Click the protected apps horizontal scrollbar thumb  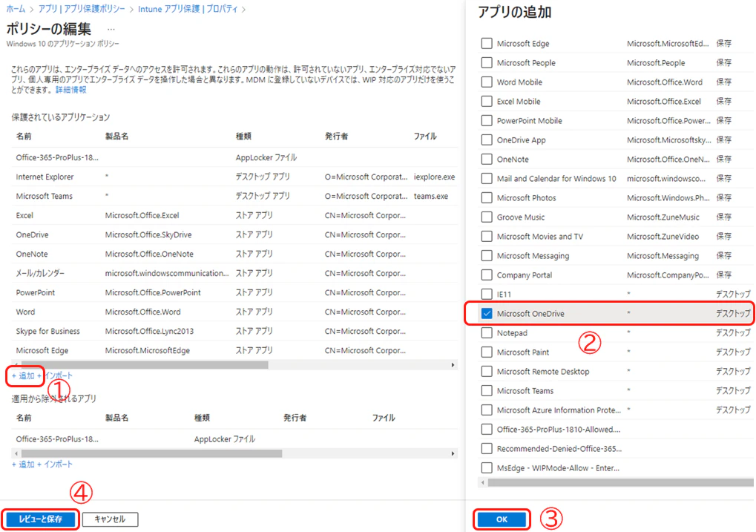coord(145,365)
